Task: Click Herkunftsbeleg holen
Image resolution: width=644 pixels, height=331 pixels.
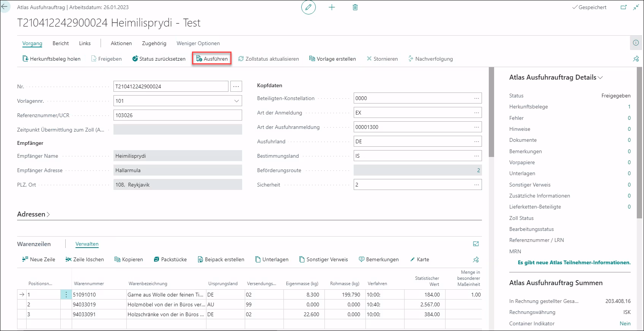Action: pyautogui.click(x=52, y=59)
